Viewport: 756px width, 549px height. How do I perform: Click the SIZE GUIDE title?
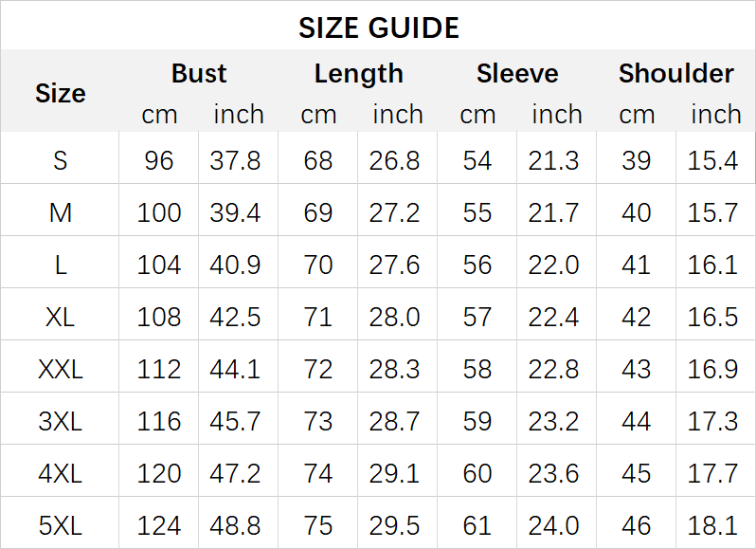(x=378, y=27)
